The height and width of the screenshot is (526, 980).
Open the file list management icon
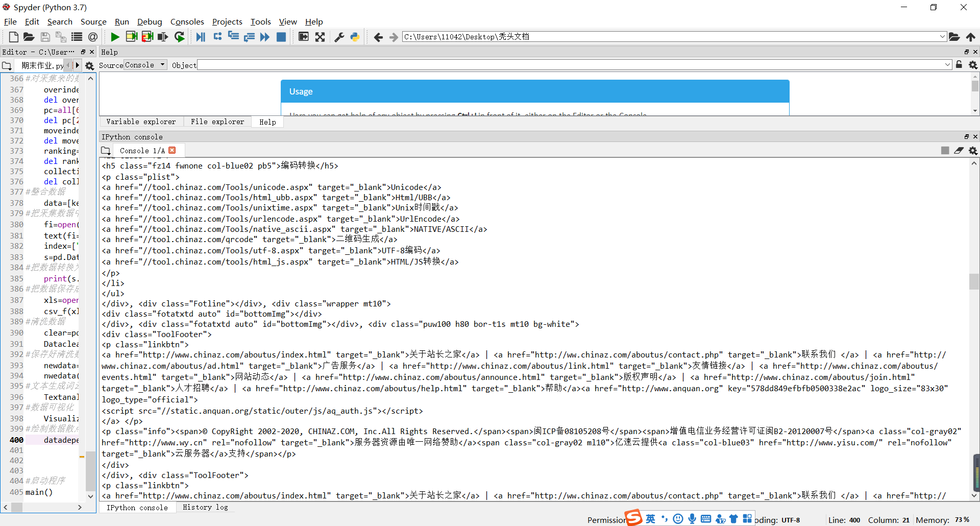(x=77, y=37)
